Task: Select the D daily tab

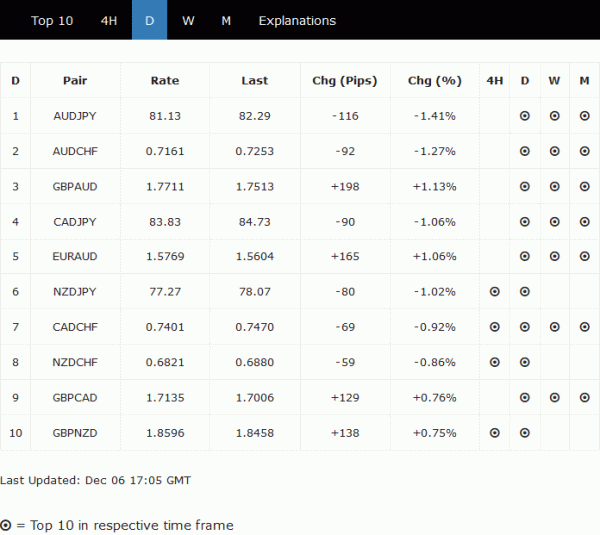Action: 149,20
